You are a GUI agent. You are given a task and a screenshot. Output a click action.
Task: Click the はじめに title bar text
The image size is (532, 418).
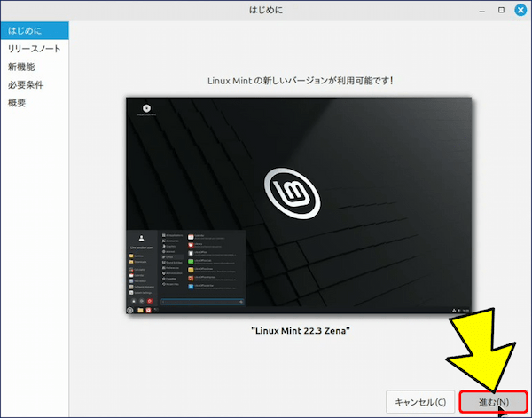[266, 10]
